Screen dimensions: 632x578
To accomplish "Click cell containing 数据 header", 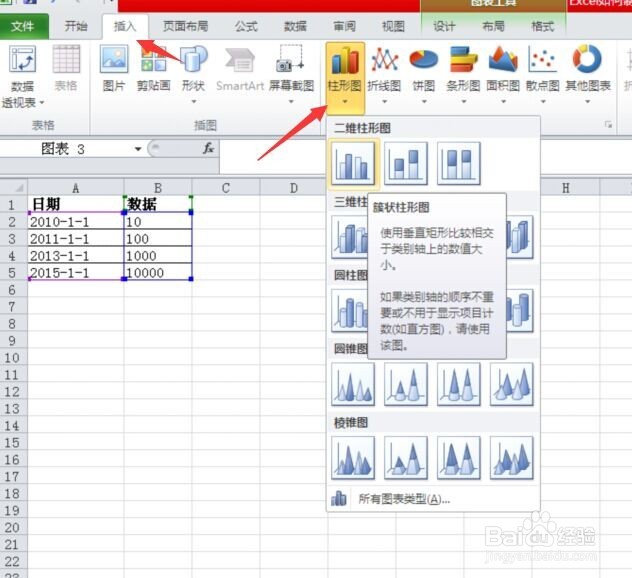I will [x=158, y=204].
